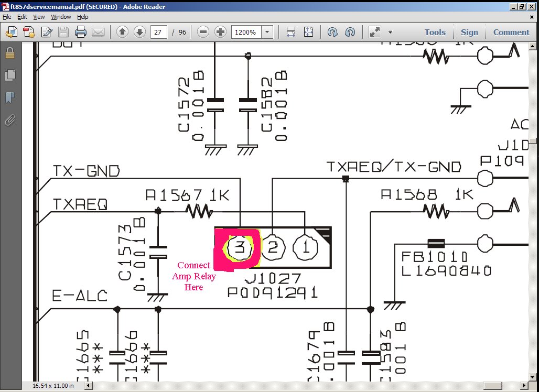Viewport: 539px width, 392px height.
Task: Show Page Thumbnails panel
Action: tap(9, 75)
